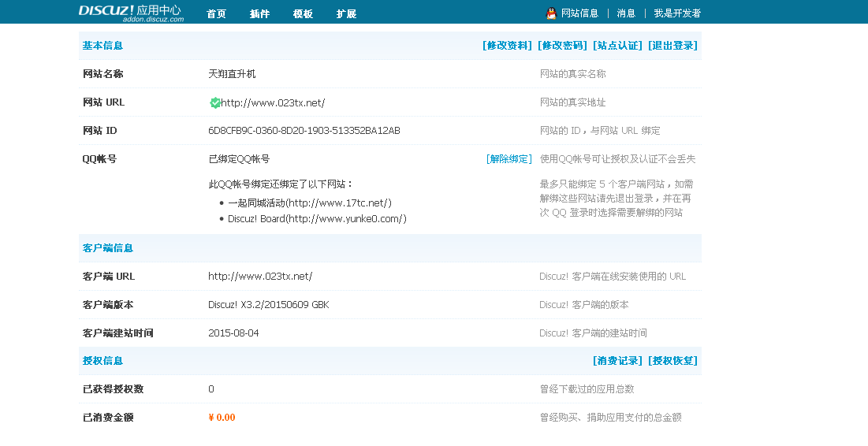The height and width of the screenshot is (446, 868).
Task: Click the 已消费金额 row label
Action: pos(108,417)
